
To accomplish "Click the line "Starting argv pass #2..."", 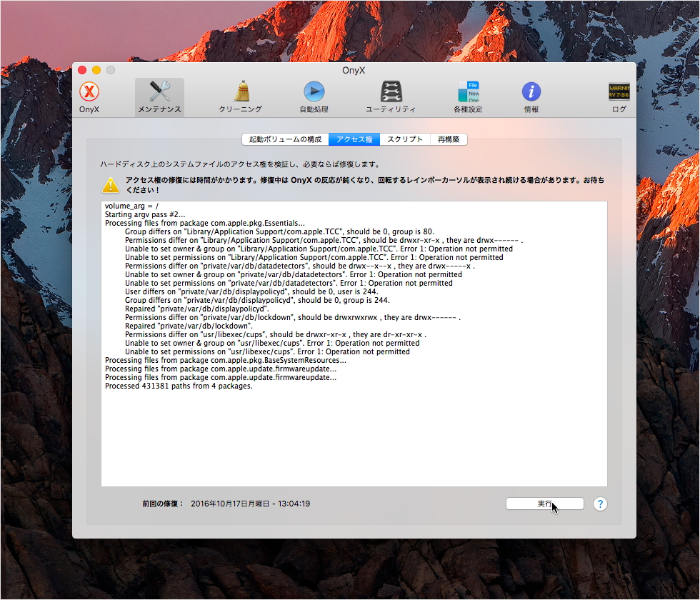I will pos(145,215).
